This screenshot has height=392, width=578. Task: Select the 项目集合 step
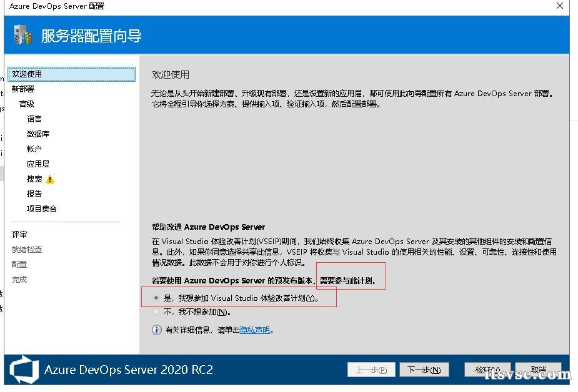point(42,208)
